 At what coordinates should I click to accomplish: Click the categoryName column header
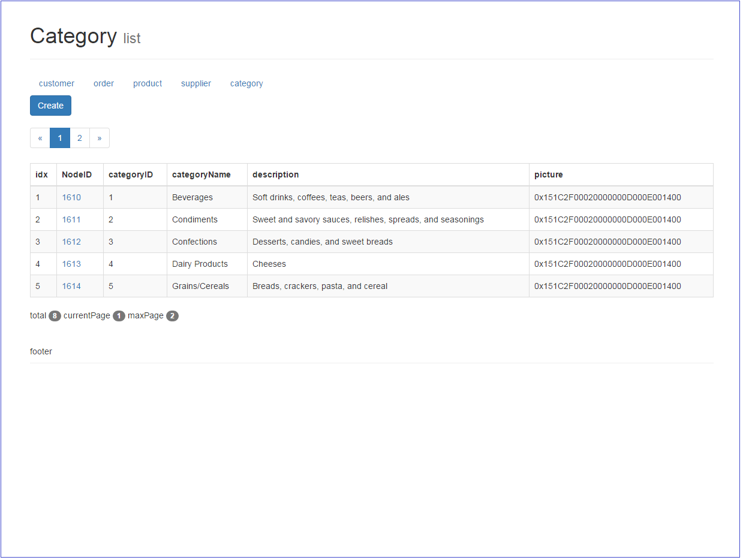coord(201,174)
